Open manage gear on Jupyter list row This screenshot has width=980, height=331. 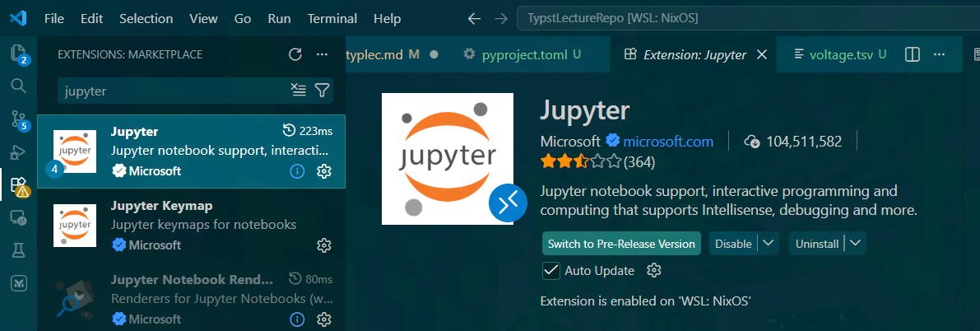(x=323, y=170)
